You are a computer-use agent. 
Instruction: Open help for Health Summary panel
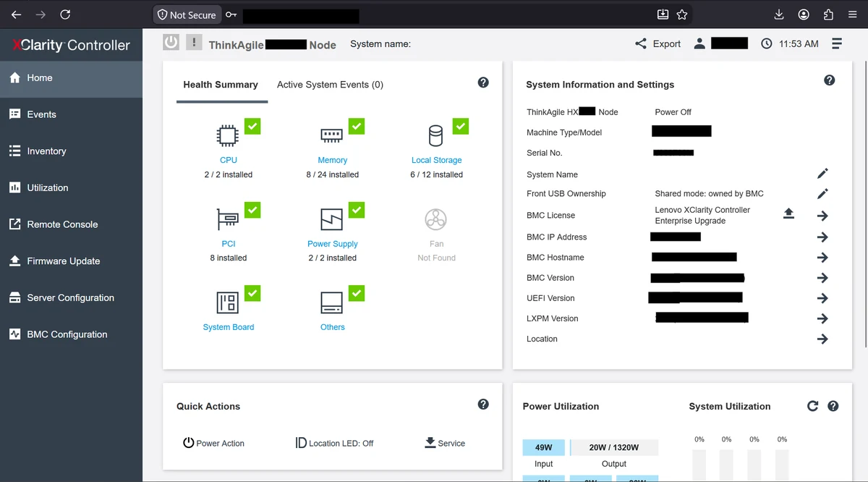(483, 83)
